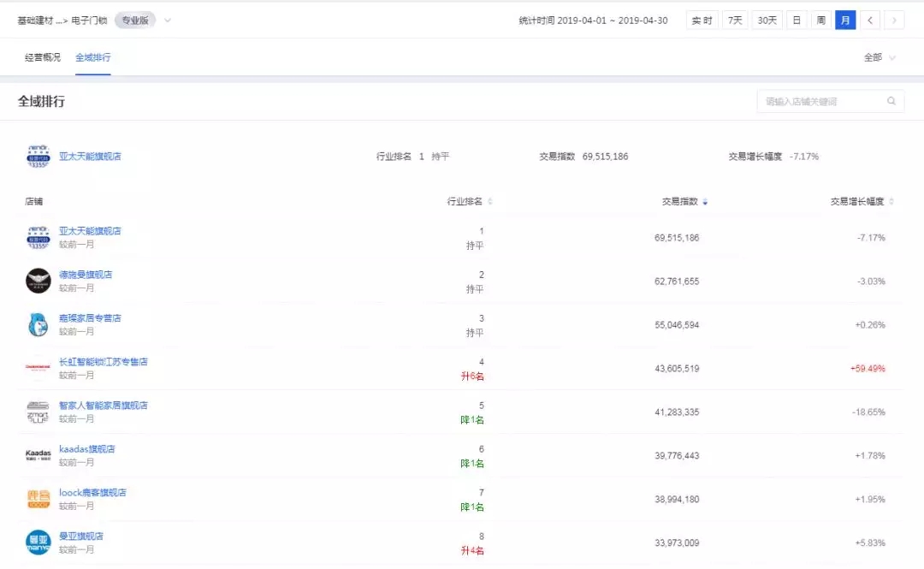Select the 全域排行 tab
Image resolution: width=924 pixels, height=569 pixels.
(x=93, y=56)
